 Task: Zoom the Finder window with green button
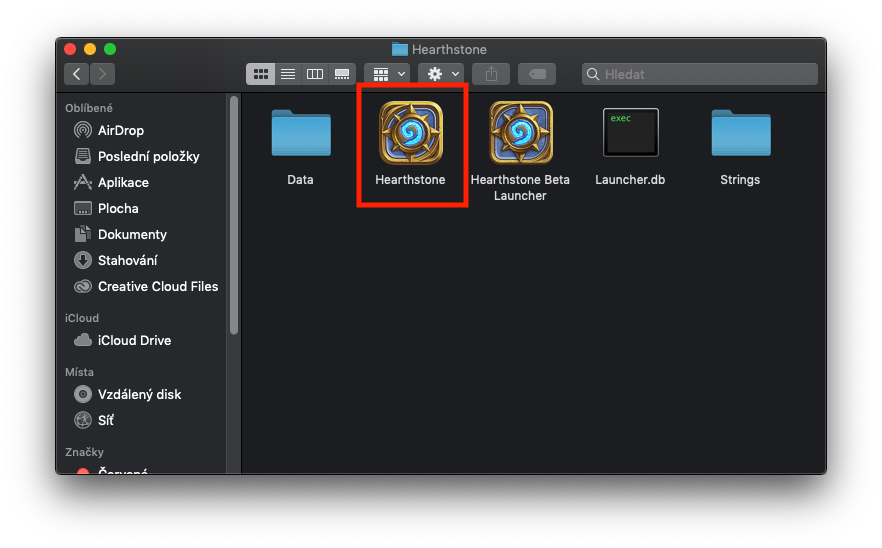click(x=110, y=49)
